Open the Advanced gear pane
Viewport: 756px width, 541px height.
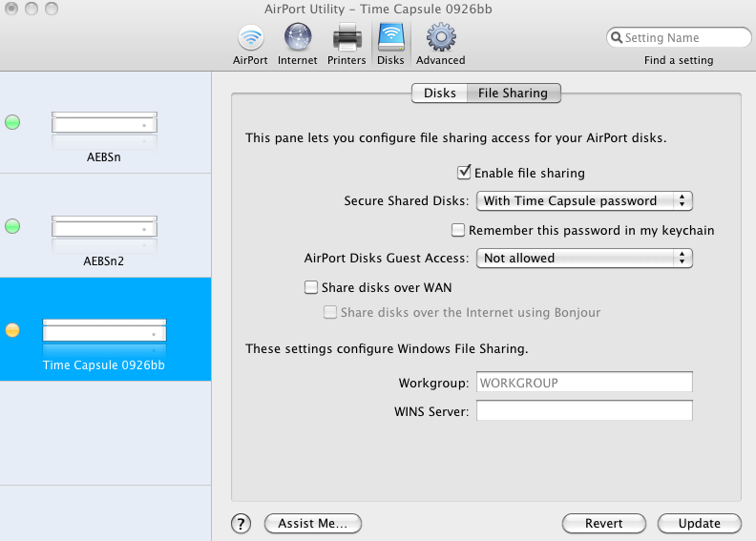441,45
